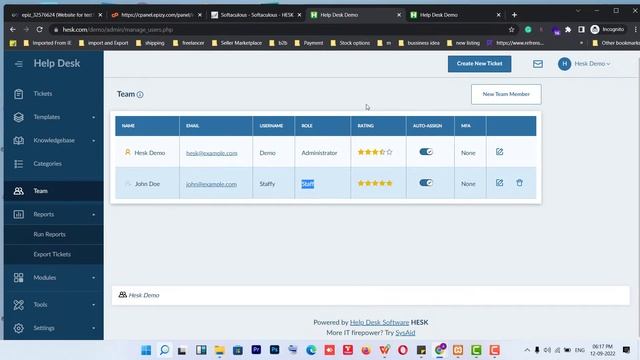Screen dimensions: 640x360
Task: Open Opera browser from taskbar
Action: 403,350
